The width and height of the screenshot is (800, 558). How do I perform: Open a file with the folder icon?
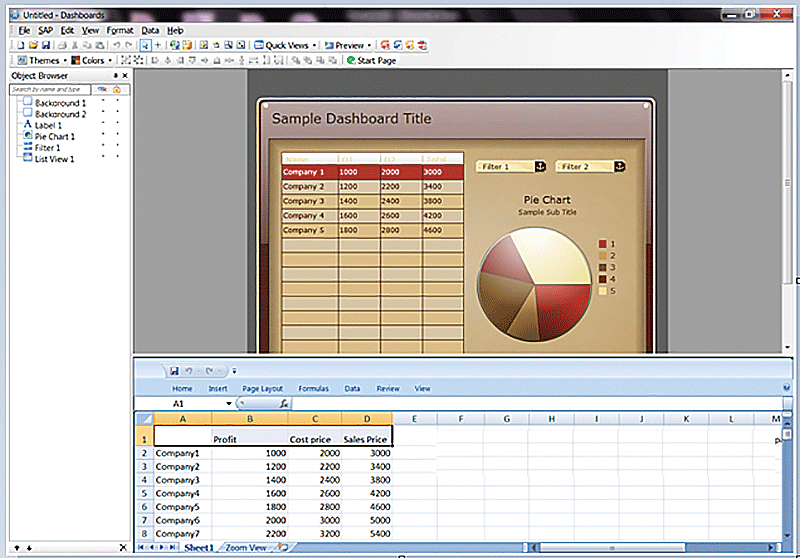pyautogui.click(x=33, y=45)
